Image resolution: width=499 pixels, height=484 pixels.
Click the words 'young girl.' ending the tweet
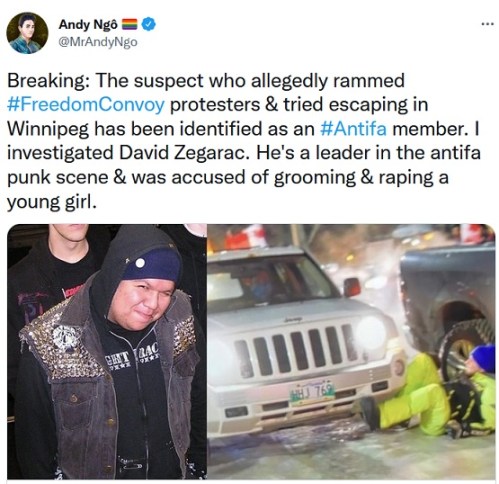52,202
